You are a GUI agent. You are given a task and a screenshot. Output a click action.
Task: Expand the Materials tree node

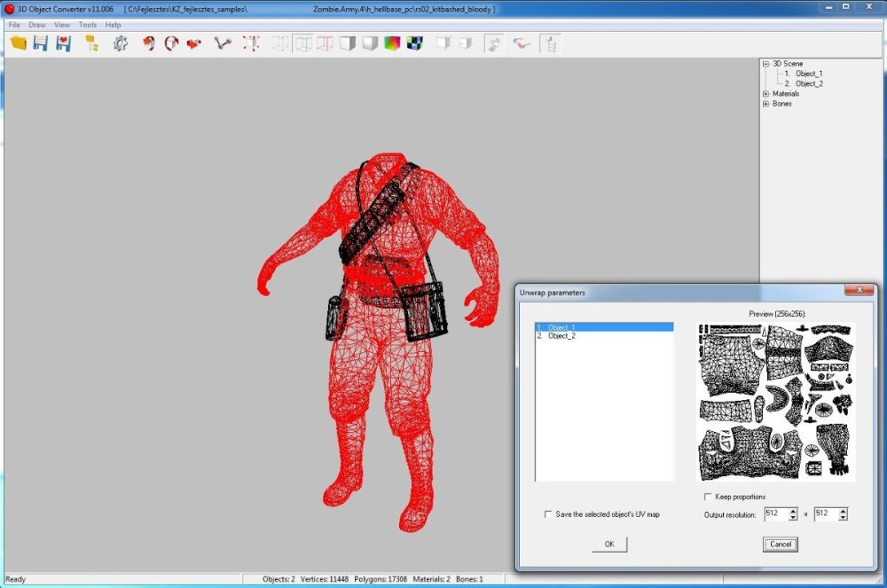tap(765, 94)
